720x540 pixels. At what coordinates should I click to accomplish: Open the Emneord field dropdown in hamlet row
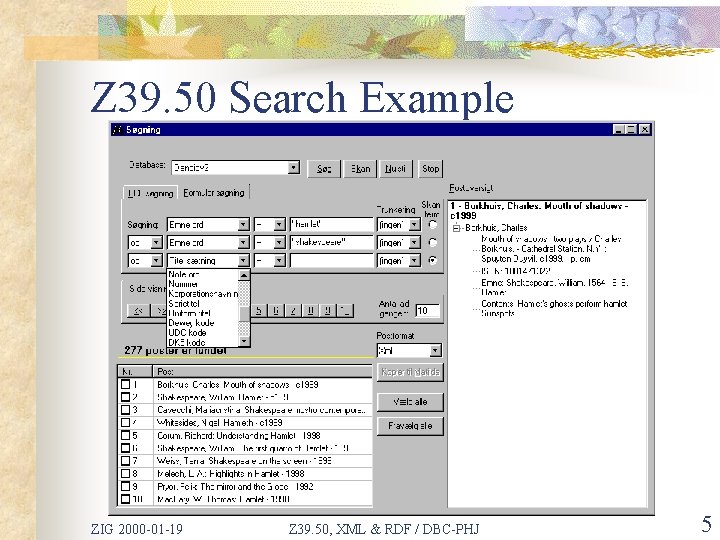(243, 225)
